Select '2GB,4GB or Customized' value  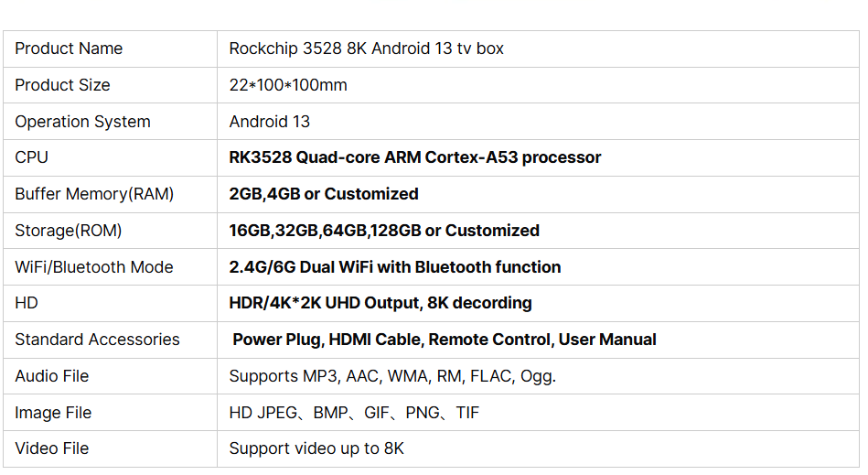[x=323, y=194]
